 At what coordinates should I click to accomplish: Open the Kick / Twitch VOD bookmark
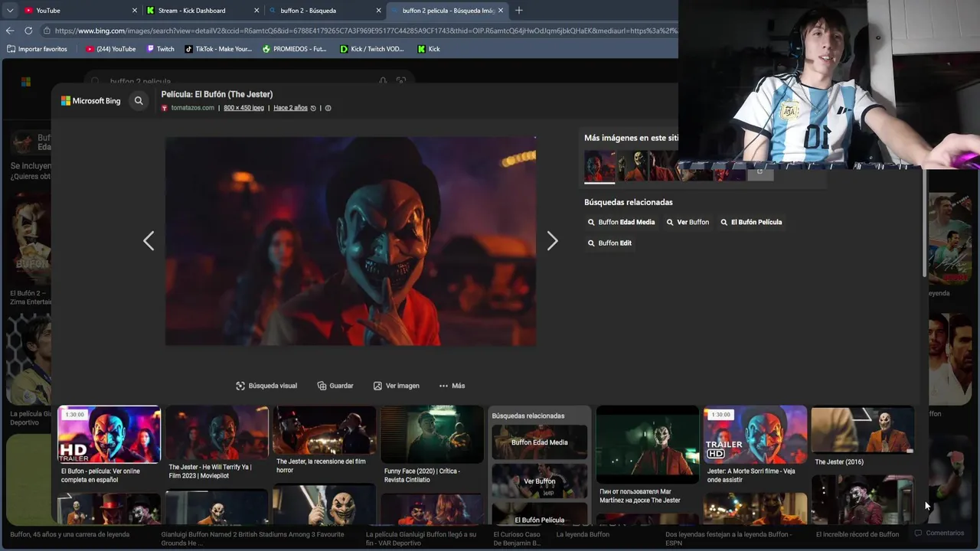(x=371, y=49)
